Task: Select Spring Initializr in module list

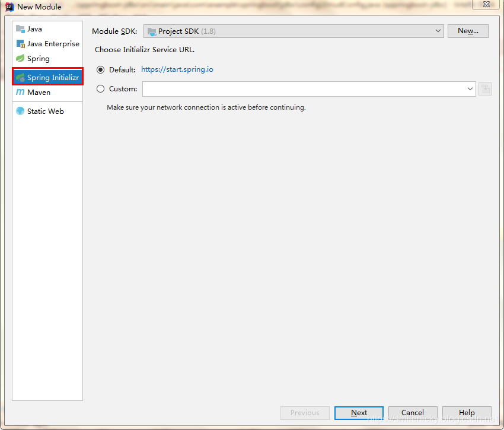Action: click(47, 77)
